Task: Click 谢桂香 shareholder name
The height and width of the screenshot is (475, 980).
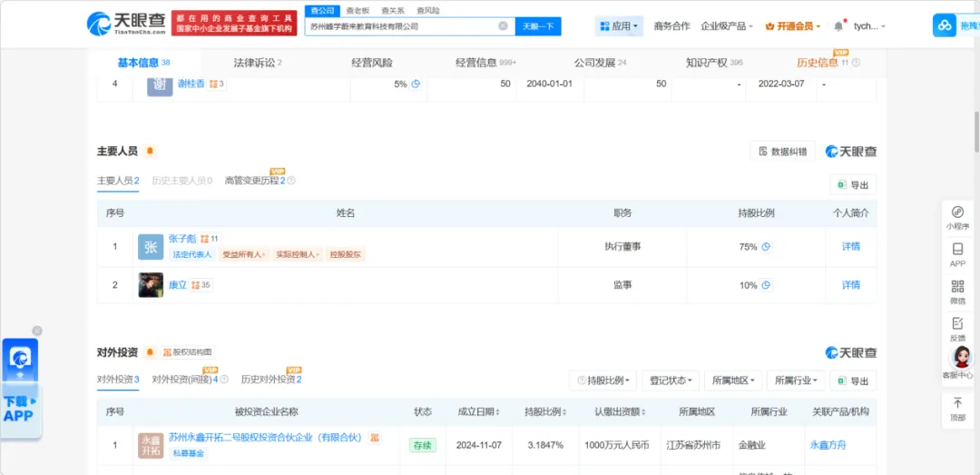Action: (191, 84)
